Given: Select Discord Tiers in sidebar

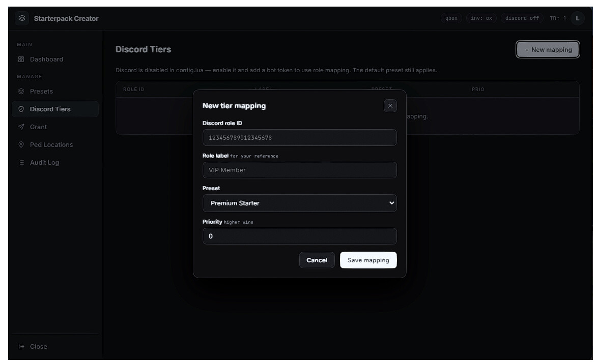Looking at the screenshot, I should 55,109.
